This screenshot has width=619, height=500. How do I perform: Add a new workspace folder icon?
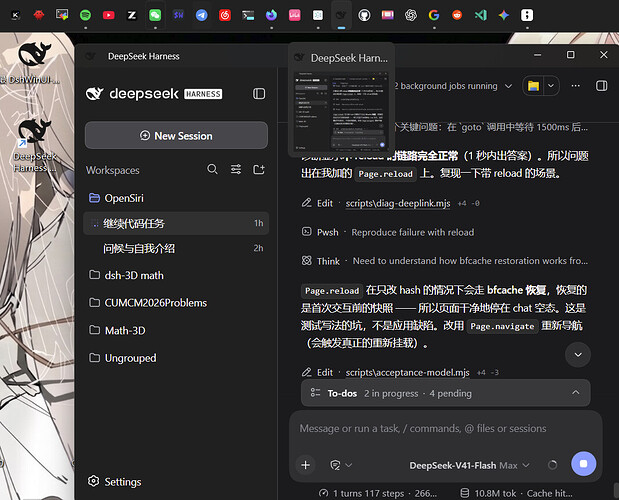[259, 169]
